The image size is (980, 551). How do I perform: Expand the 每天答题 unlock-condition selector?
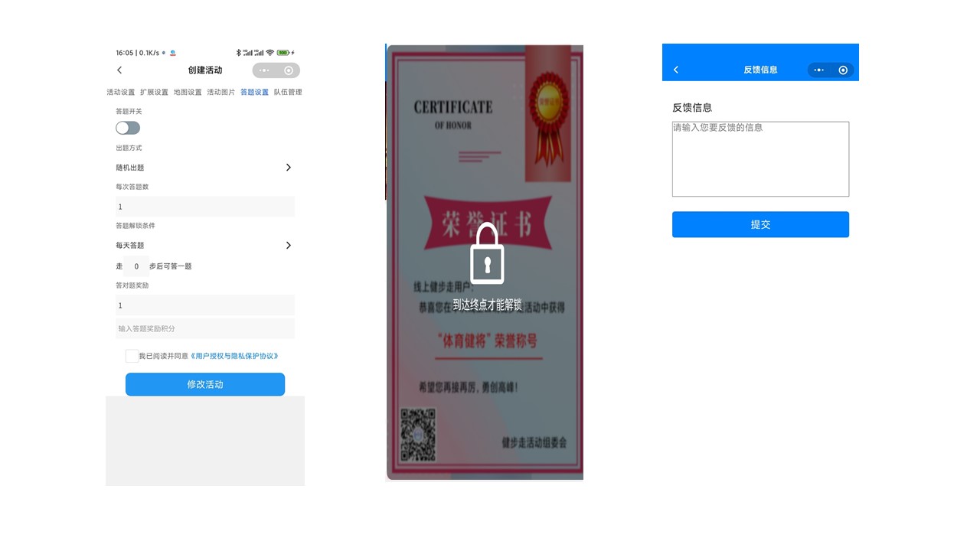pos(204,246)
